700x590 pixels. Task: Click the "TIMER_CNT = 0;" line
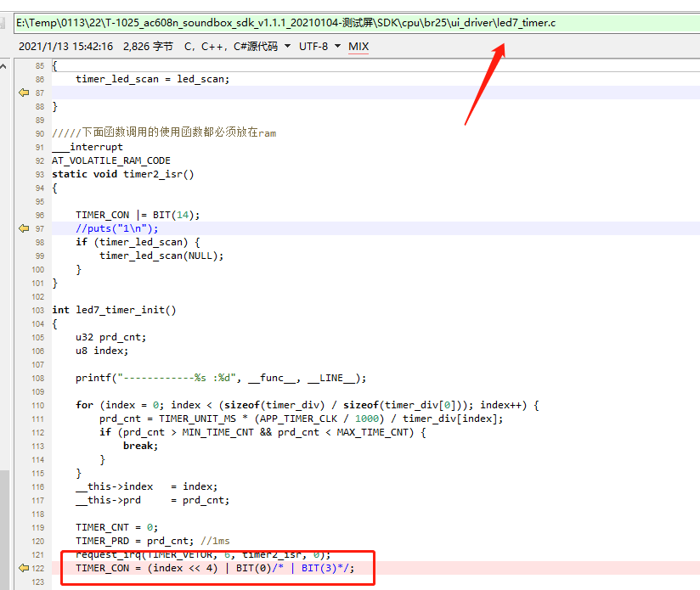pos(116,527)
